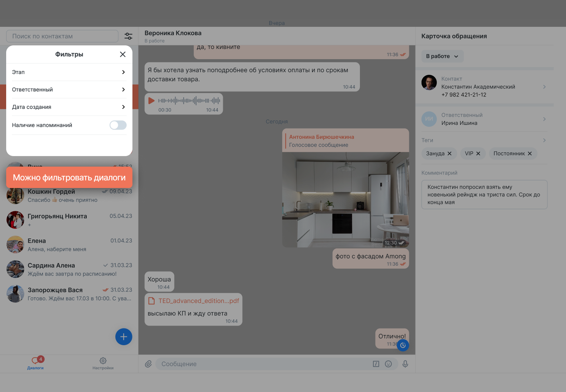Play Вероника's voice message
The image size is (566, 392).
coord(152,101)
